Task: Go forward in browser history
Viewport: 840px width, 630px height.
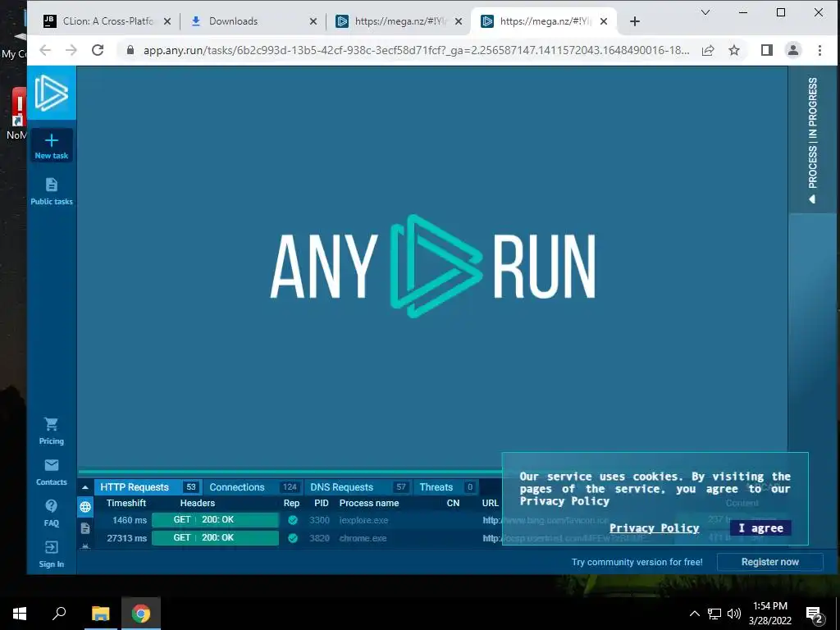Action: tap(71, 50)
